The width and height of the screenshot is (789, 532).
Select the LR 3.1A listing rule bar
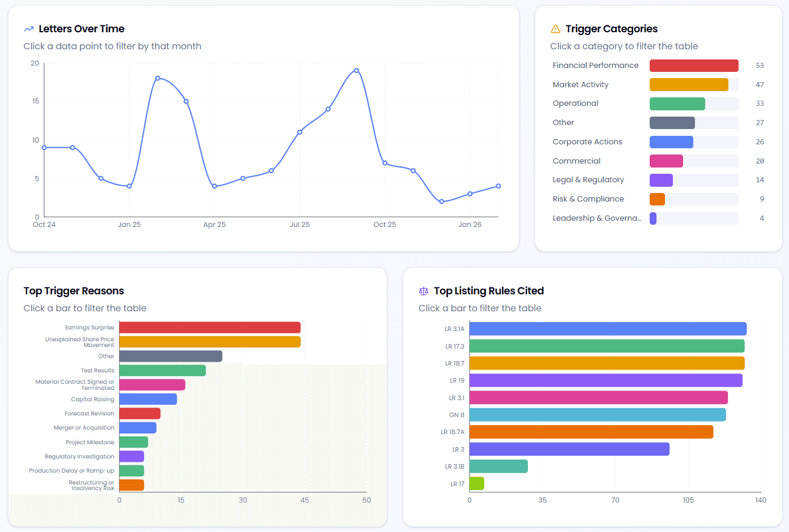coord(607,329)
